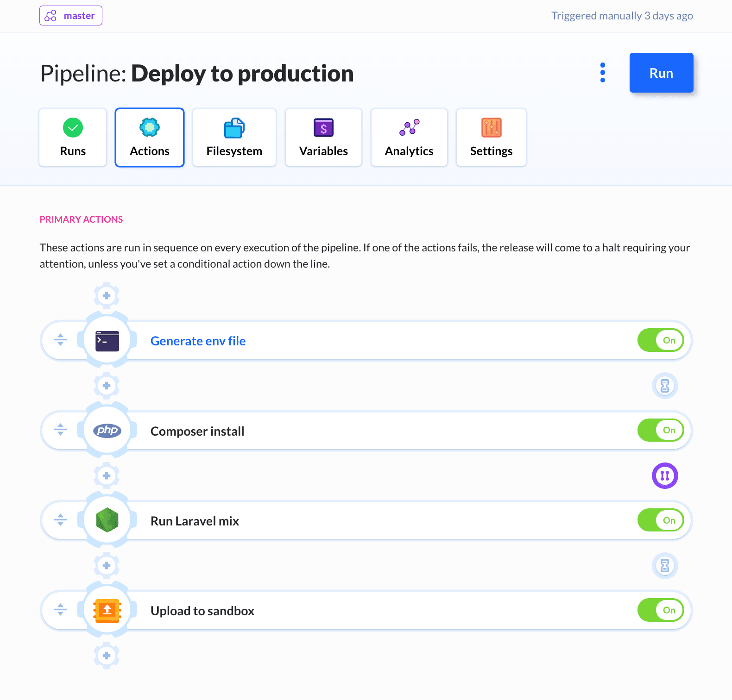The height and width of the screenshot is (700, 732).
Task: Open the three-dot pipeline options menu
Action: [x=602, y=73]
